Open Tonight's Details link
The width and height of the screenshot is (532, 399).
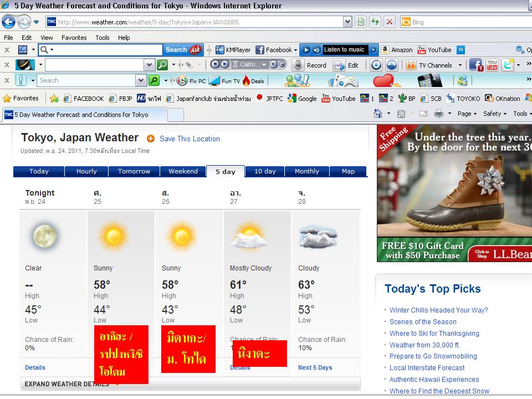35,367
